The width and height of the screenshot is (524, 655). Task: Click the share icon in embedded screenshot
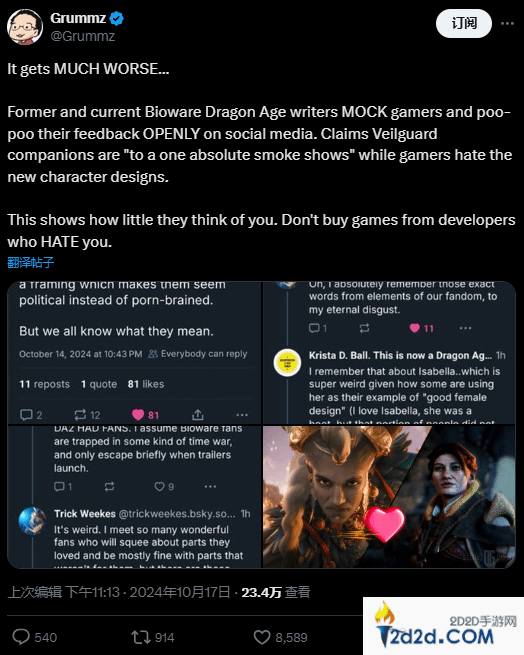click(x=198, y=415)
